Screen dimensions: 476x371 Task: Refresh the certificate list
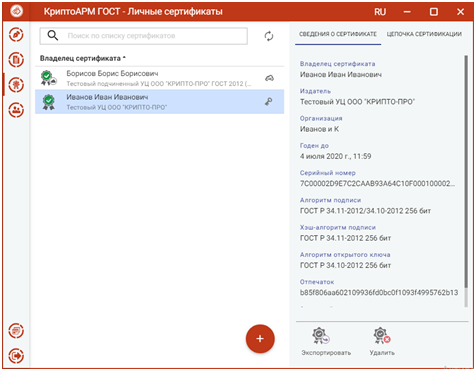point(269,36)
